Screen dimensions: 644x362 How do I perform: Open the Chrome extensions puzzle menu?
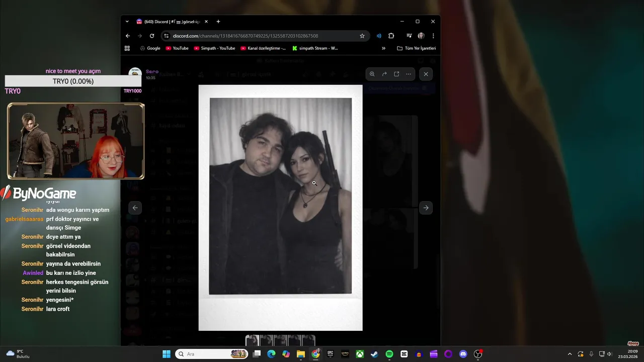[x=391, y=36]
